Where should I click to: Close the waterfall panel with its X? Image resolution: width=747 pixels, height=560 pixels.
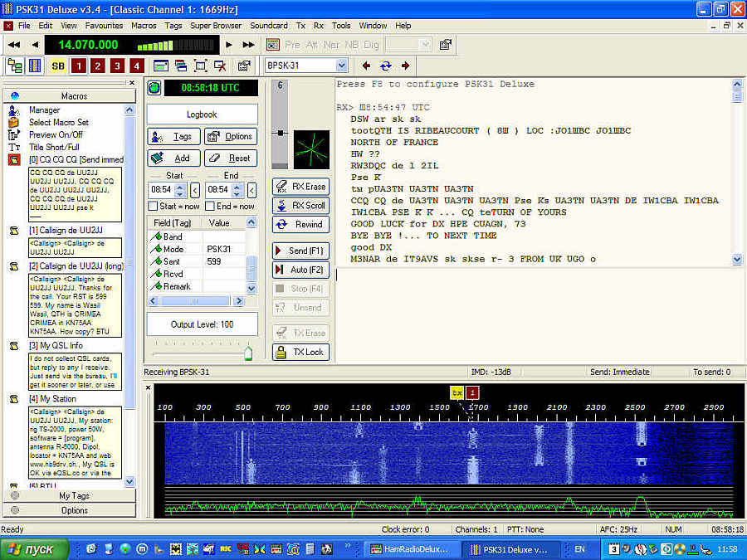tap(149, 387)
